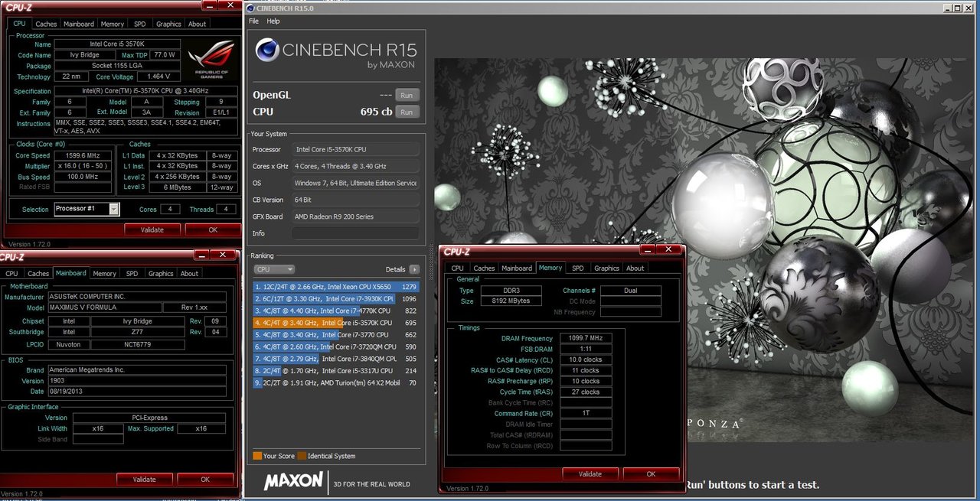Select ranking row Core i5-3317U
The height and width of the screenshot is (501, 980).
(335, 370)
